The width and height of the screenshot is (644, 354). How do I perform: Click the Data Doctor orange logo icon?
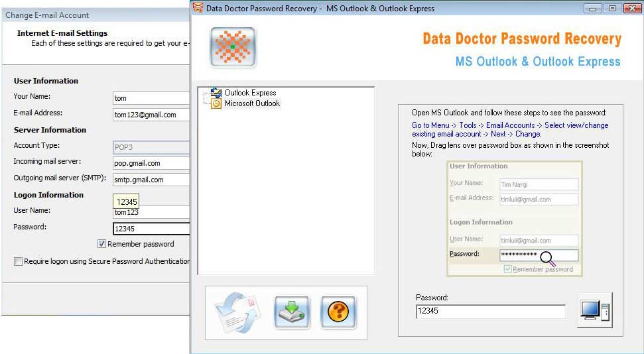tap(233, 47)
